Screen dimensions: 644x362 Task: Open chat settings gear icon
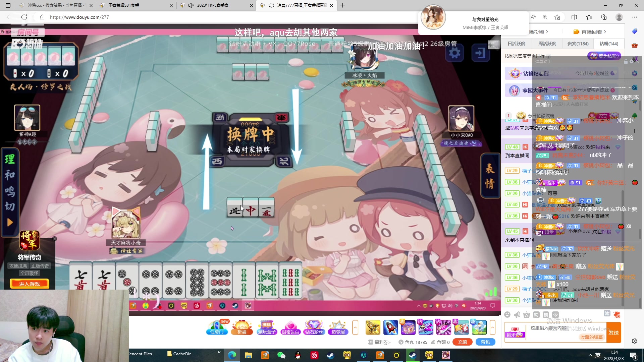[x=634, y=341]
